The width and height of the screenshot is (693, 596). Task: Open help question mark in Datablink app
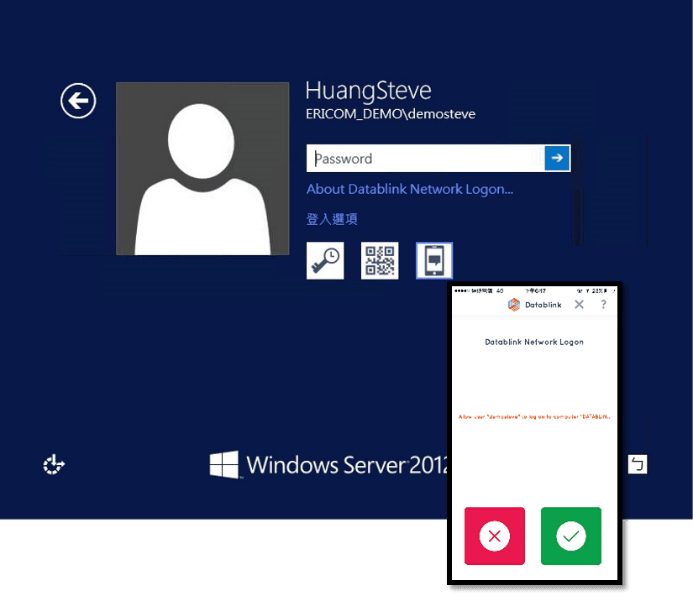(604, 304)
